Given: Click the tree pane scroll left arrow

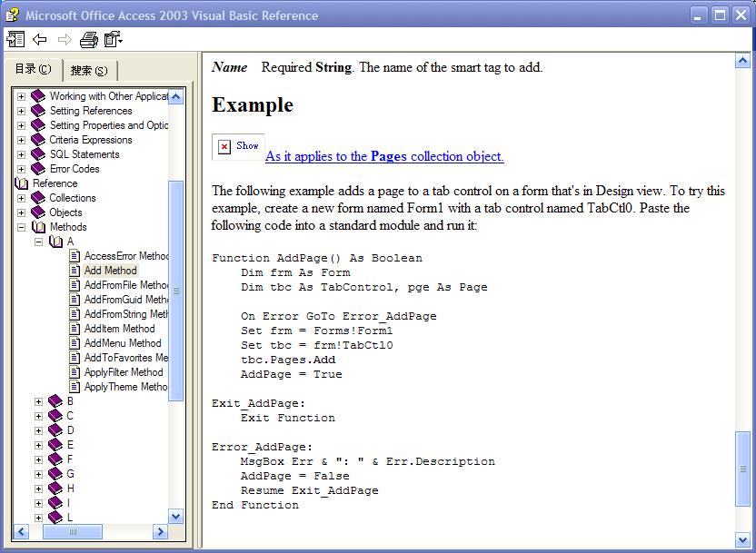Looking at the screenshot, I should (21, 532).
